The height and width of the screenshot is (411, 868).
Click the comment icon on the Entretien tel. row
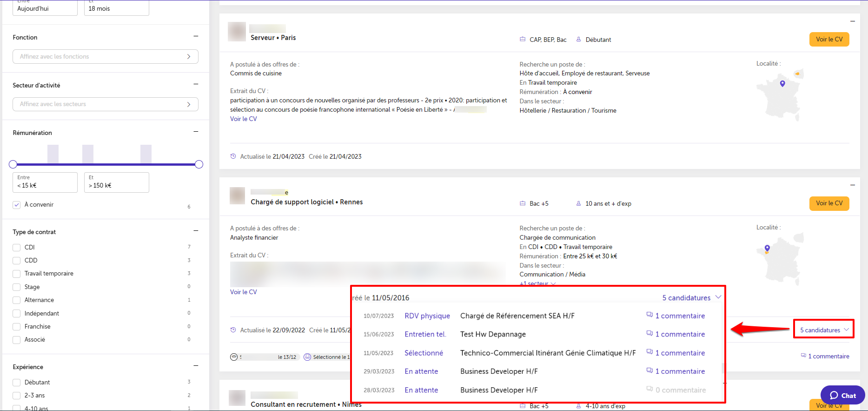(649, 334)
